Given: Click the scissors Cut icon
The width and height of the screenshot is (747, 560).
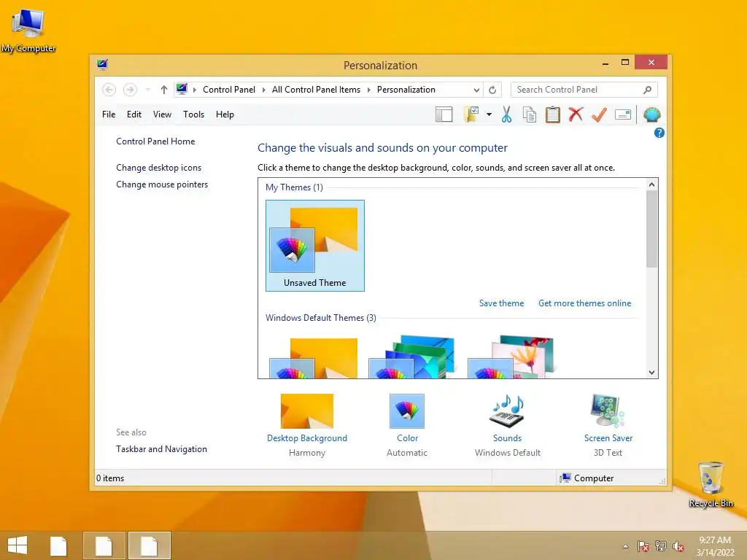Looking at the screenshot, I should [506, 114].
